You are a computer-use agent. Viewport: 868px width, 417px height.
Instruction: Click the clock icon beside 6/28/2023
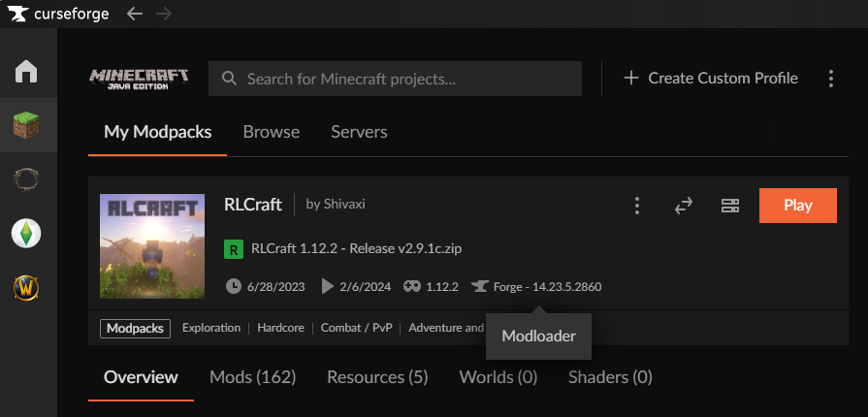click(234, 286)
